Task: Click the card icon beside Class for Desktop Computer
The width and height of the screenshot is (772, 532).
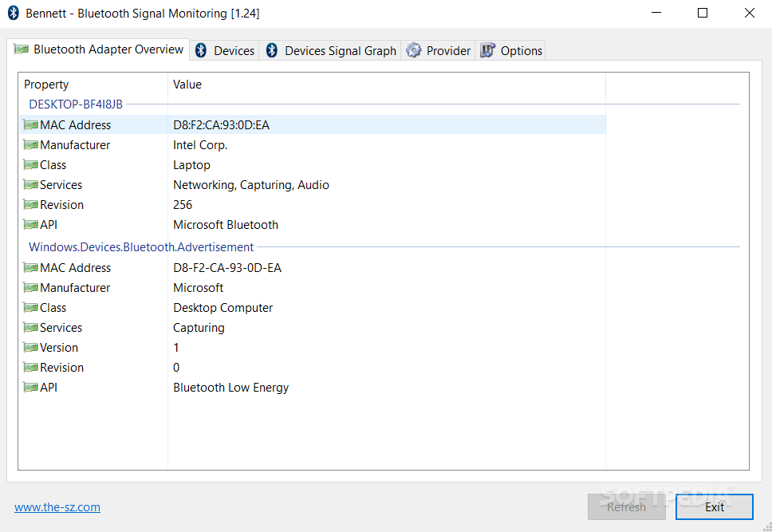Action: coord(31,308)
